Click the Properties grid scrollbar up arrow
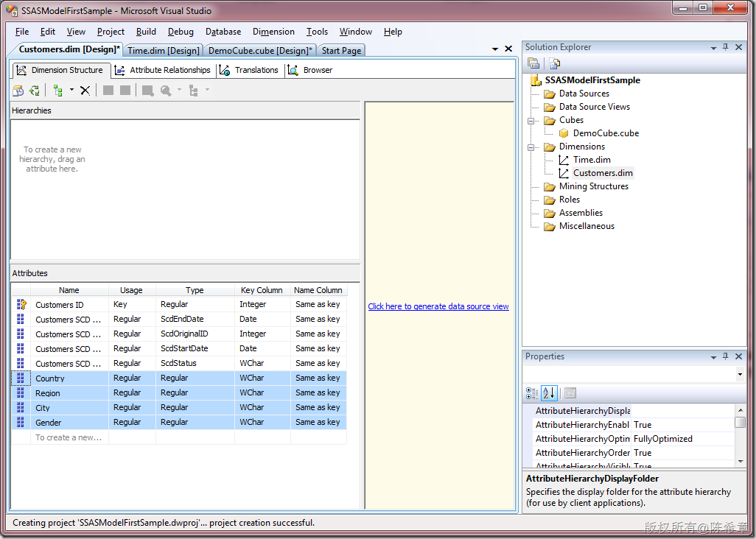Screen dimensions: 756x539 pyautogui.click(x=741, y=410)
